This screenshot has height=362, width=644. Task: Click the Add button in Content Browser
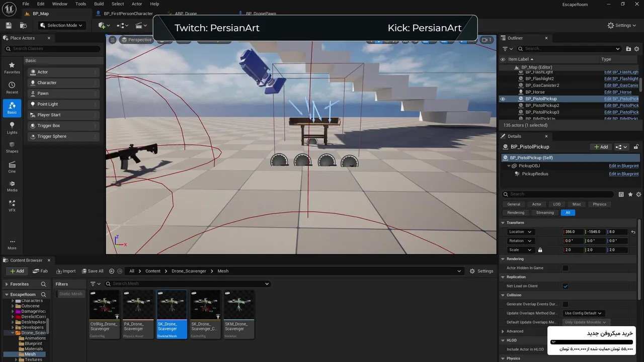click(x=17, y=271)
